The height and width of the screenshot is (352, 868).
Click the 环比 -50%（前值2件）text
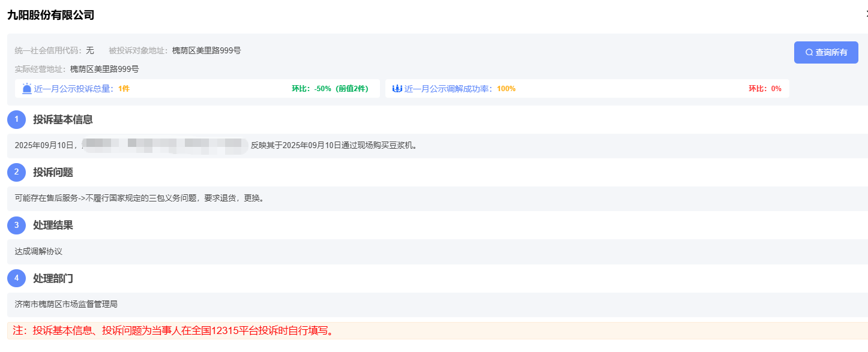click(x=330, y=89)
